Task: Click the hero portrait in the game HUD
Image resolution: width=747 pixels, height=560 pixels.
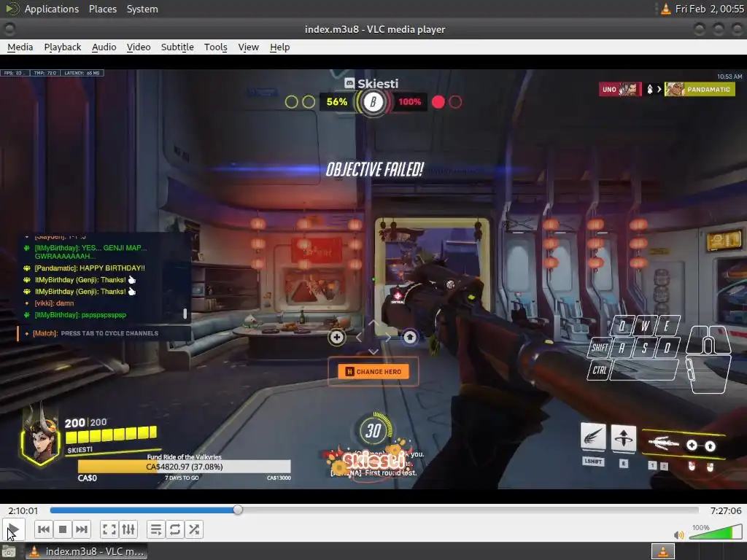Action: [x=41, y=437]
